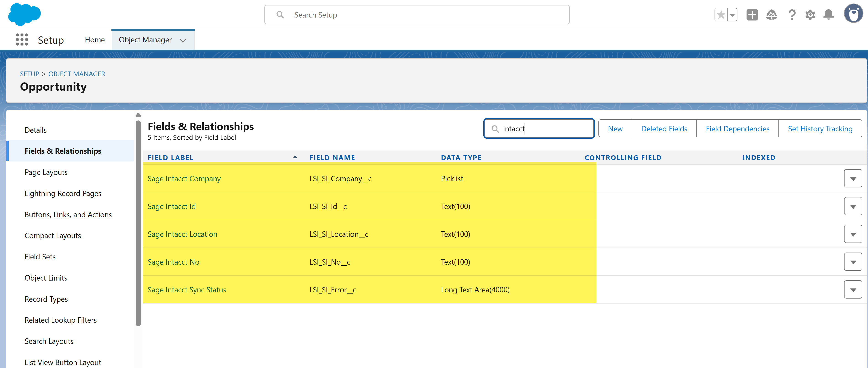Screen dimensions: 868x368
Task: Open Page Layouts in the sidebar
Action: 46,172
